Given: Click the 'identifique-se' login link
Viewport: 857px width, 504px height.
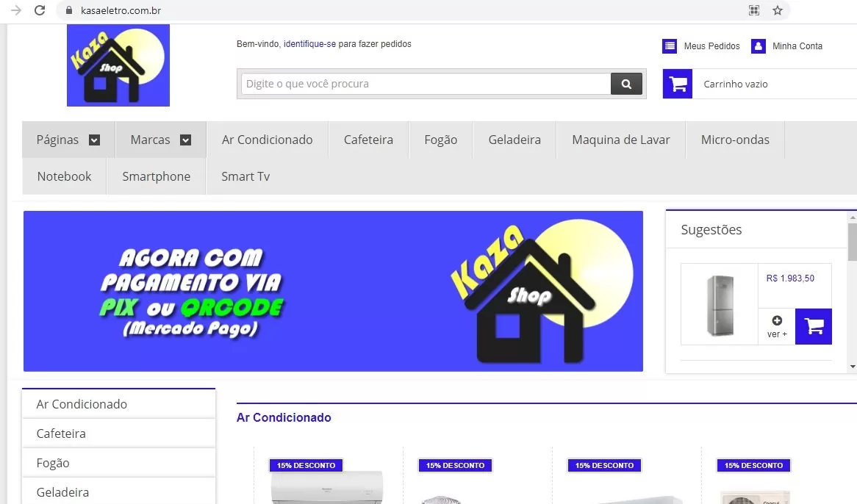Looking at the screenshot, I should click(309, 43).
